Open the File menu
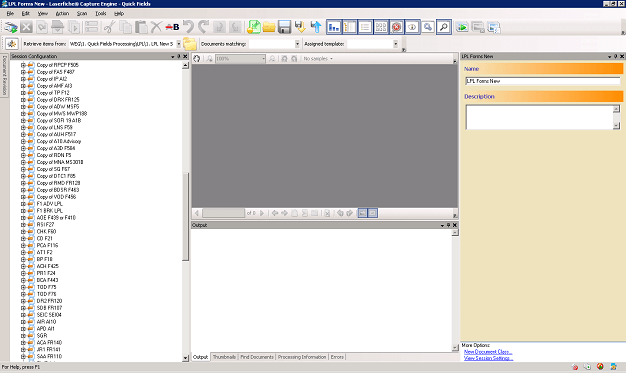626x373 pixels. pyautogui.click(x=10, y=14)
